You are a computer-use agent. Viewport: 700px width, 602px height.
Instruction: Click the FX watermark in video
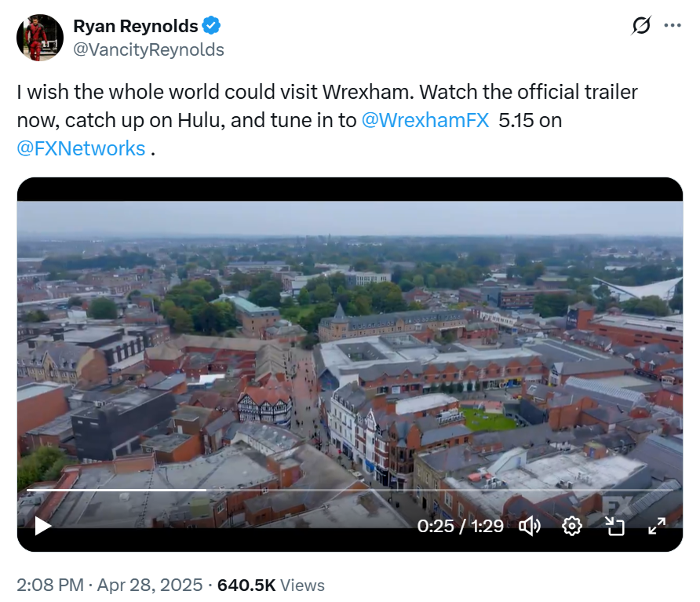tap(613, 503)
